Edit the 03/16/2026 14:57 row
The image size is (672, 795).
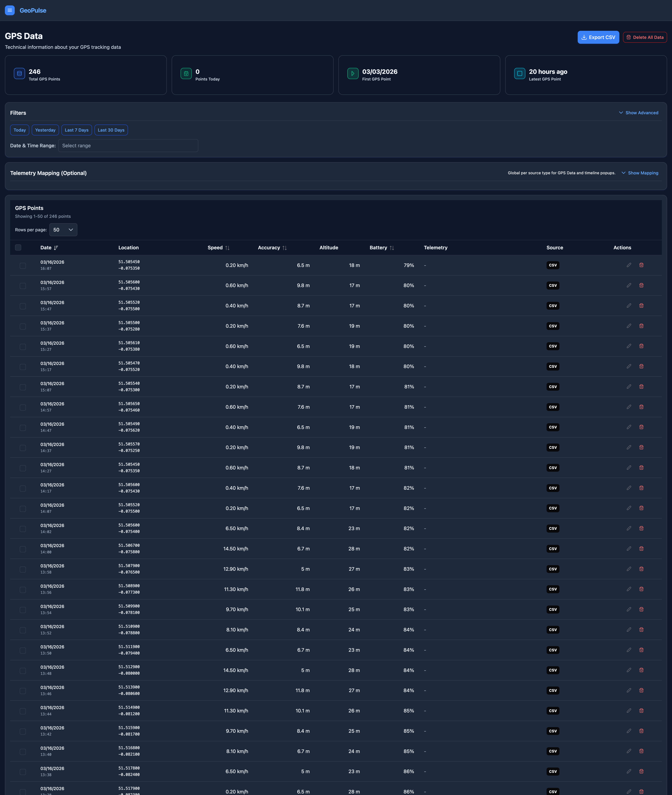point(629,407)
